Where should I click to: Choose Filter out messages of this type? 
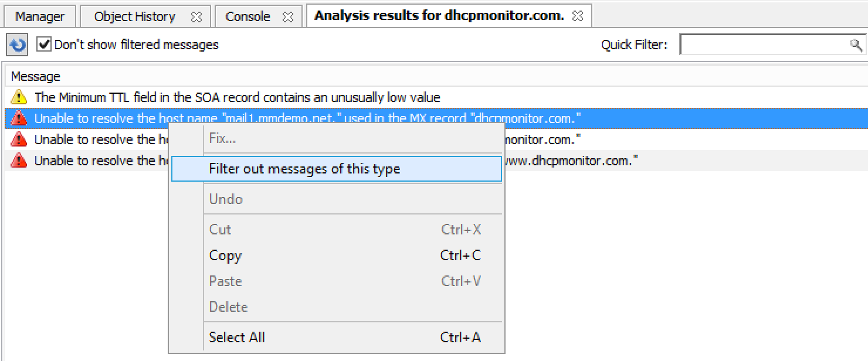click(x=304, y=169)
